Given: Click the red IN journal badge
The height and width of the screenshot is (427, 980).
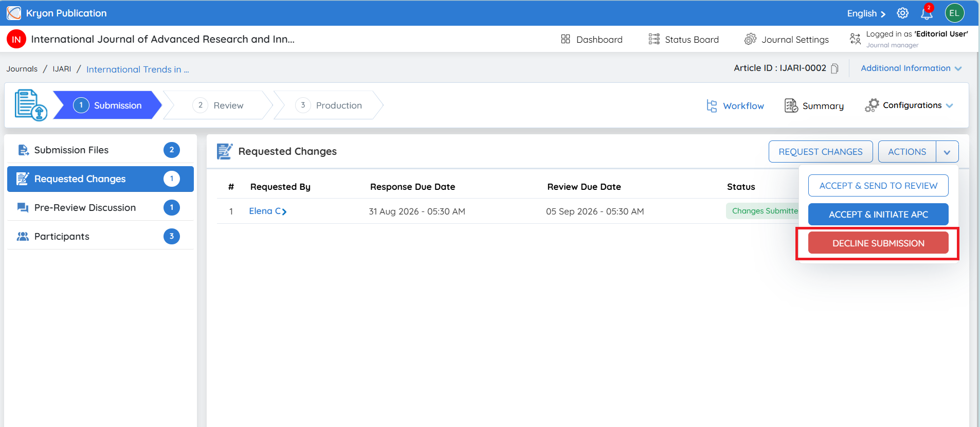Looking at the screenshot, I should (16, 39).
